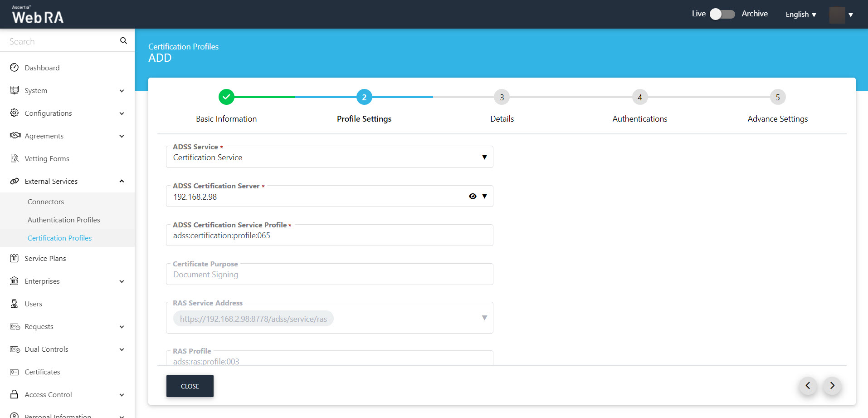This screenshot has height=418, width=868.
Task: Click the Vetting Forms document icon
Action: 15,158
